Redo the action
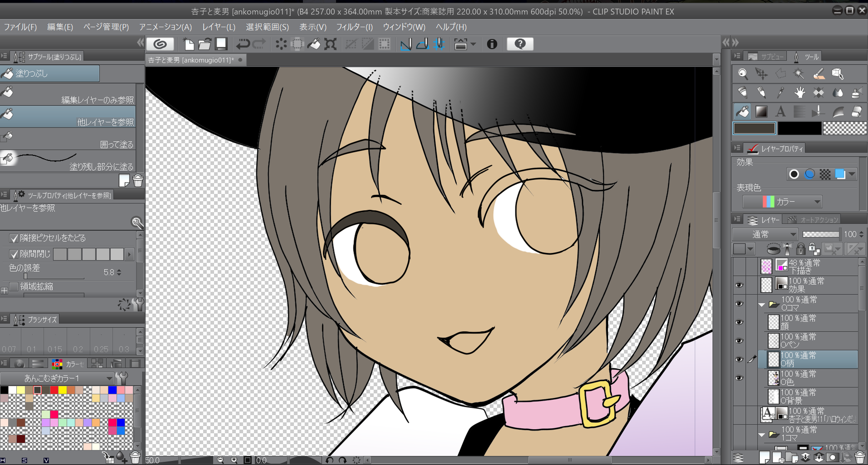868x465 pixels. point(259,44)
